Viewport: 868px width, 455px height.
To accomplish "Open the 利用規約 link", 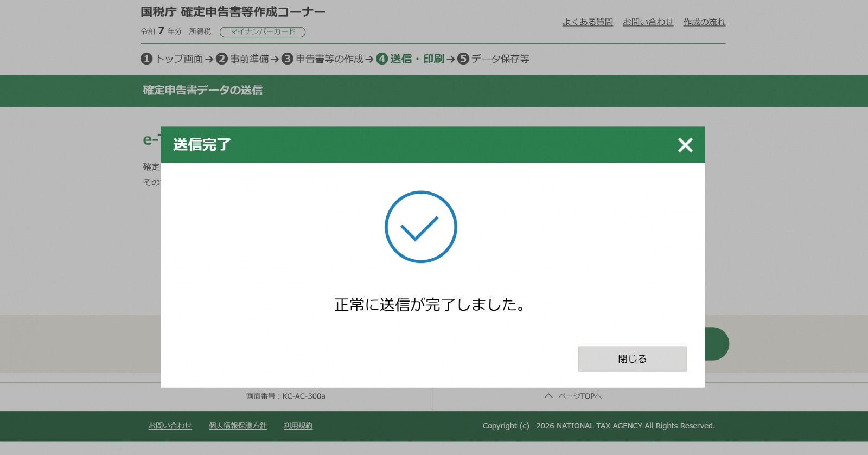I will (298, 426).
